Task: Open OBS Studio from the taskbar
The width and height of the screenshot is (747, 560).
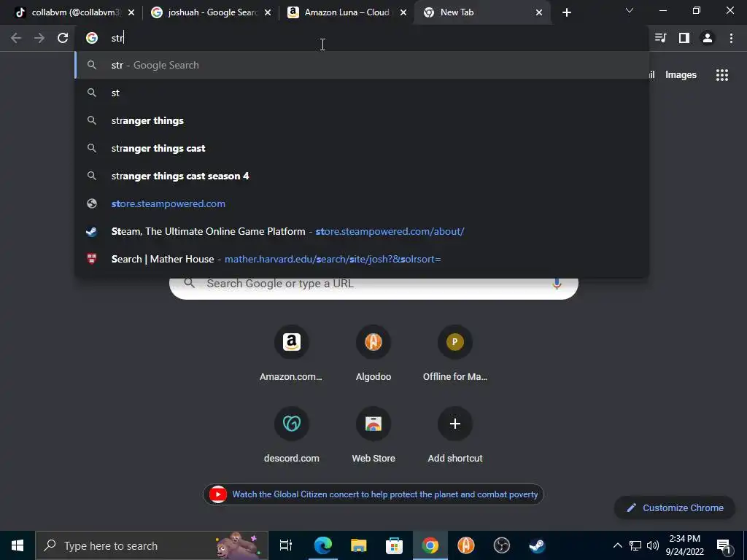Action: pyautogui.click(x=501, y=545)
